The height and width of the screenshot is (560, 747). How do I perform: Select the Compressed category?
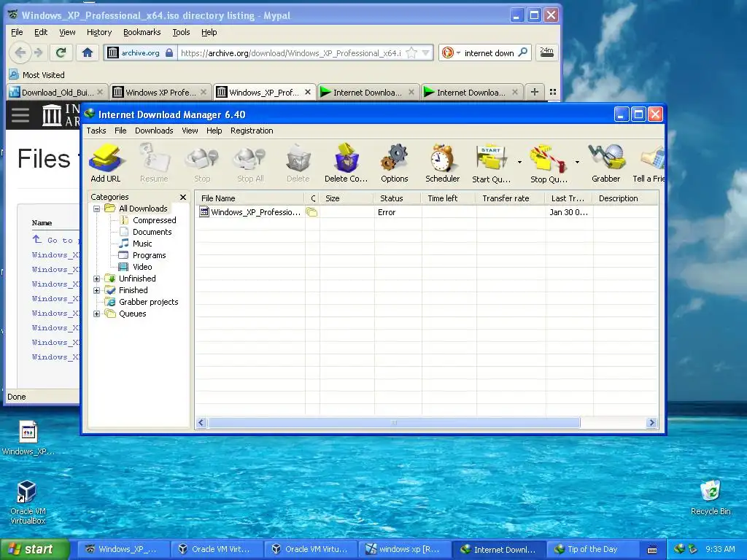coord(154,220)
